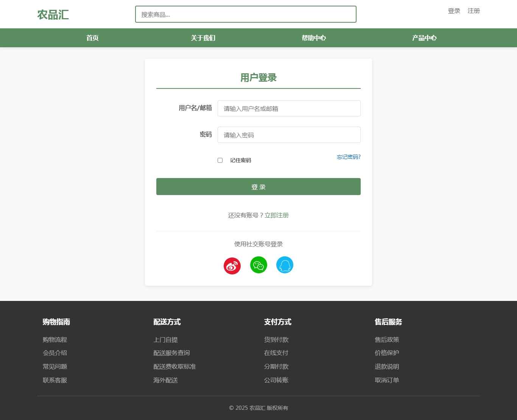Sign in with the WeChat icon
This screenshot has width=517, height=420.
[x=258, y=265]
